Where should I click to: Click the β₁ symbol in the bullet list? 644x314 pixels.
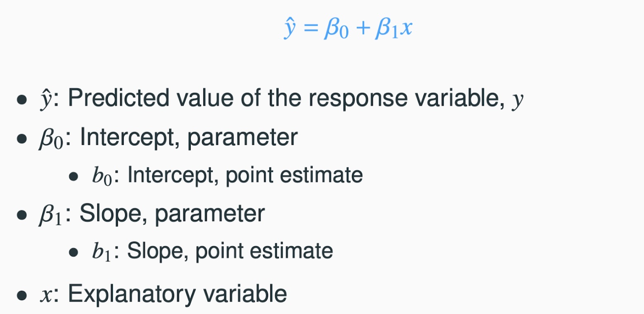50,214
